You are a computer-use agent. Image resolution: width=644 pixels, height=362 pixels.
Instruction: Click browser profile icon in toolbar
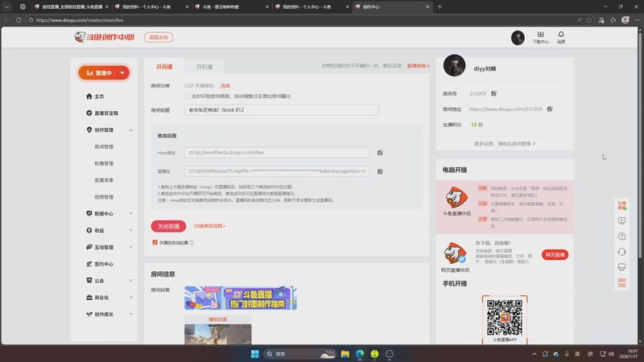tap(625, 19)
